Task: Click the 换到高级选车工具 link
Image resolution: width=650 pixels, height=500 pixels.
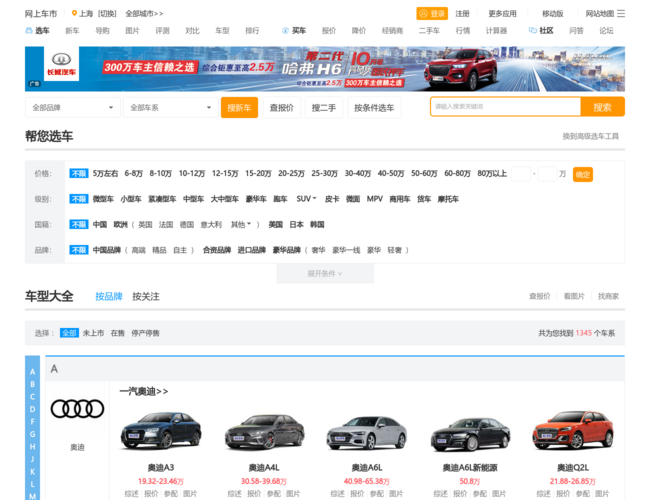Action: [x=591, y=136]
